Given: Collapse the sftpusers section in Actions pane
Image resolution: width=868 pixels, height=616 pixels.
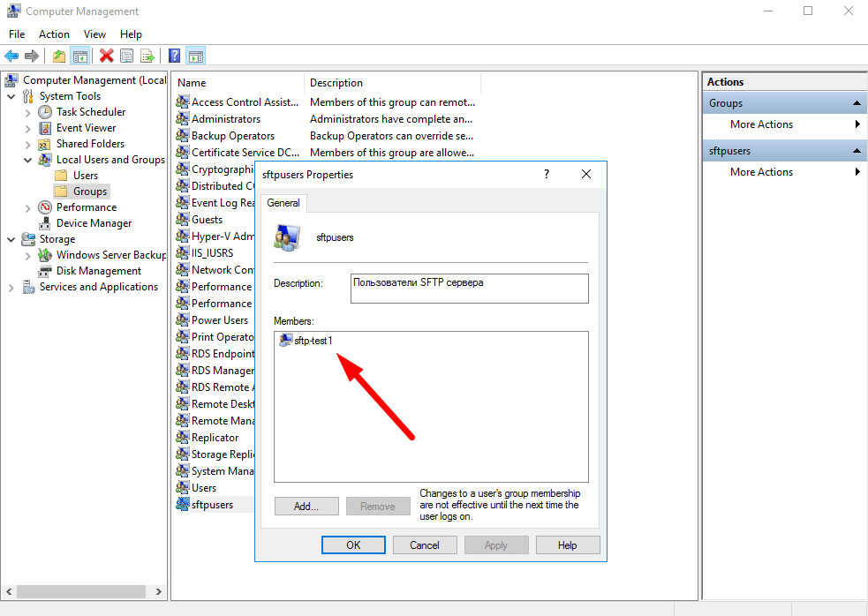Looking at the screenshot, I should pyautogui.click(x=857, y=151).
